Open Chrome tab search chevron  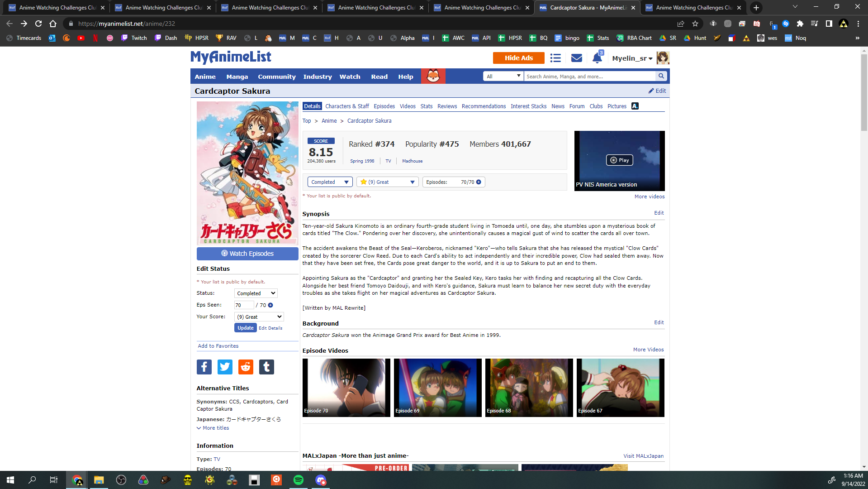[x=795, y=7]
